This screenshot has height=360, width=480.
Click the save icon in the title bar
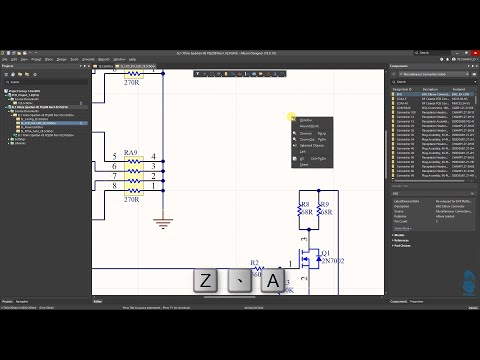8,53
